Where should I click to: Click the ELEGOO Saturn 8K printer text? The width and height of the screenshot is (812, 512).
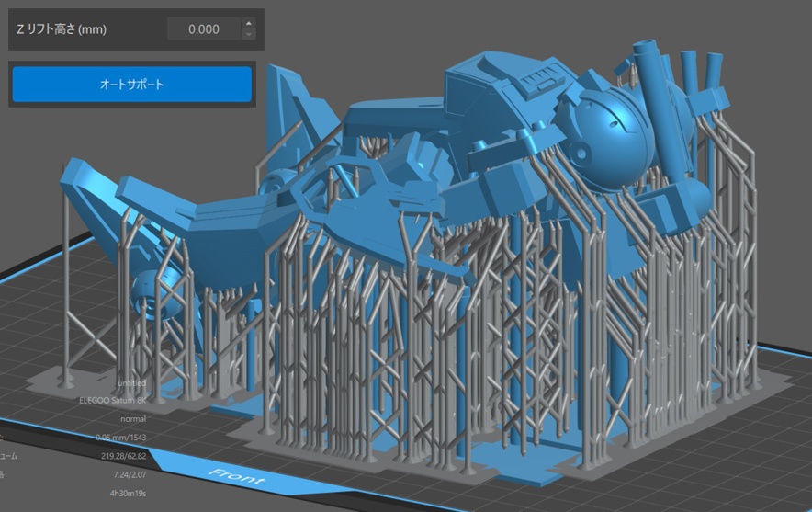pos(113,400)
